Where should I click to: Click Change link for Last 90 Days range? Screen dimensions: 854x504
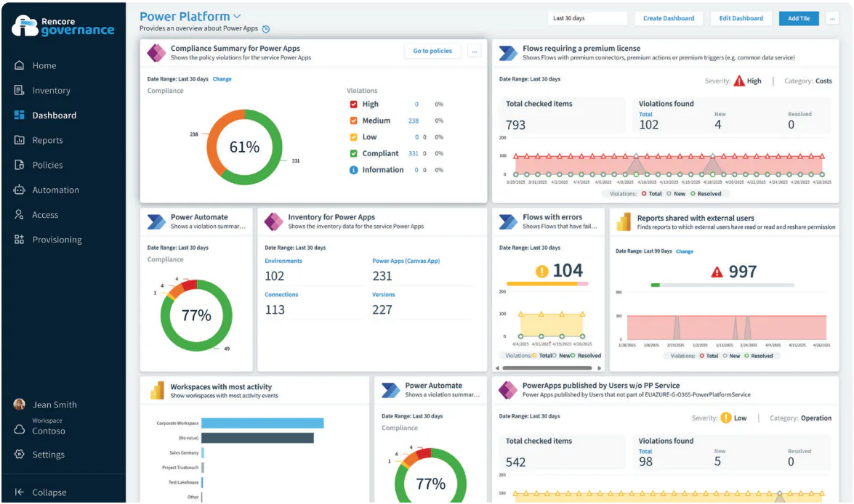pyautogui.click(x=685, y=251)
